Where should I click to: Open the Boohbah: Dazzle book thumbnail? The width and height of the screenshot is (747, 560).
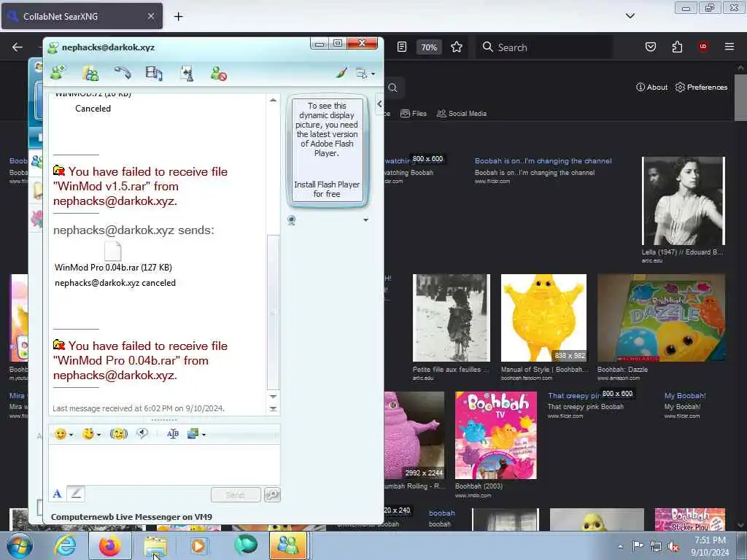661,318
